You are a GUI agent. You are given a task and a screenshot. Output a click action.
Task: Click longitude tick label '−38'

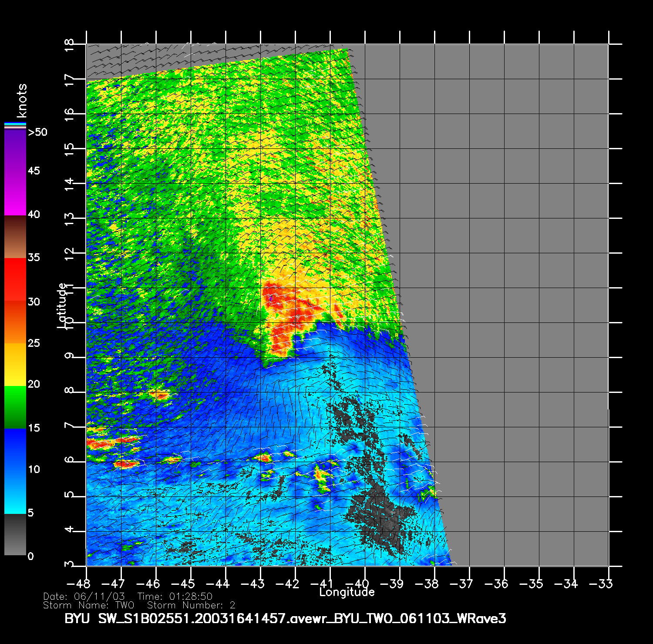[x=427, y=584]
